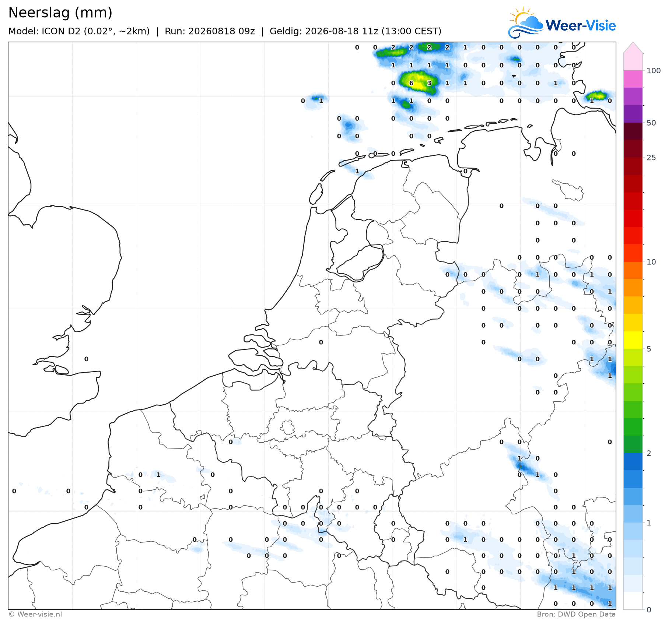The image size is (672, 619).
Task: Click the 25 label on the color scale
Action: (651, 158)
